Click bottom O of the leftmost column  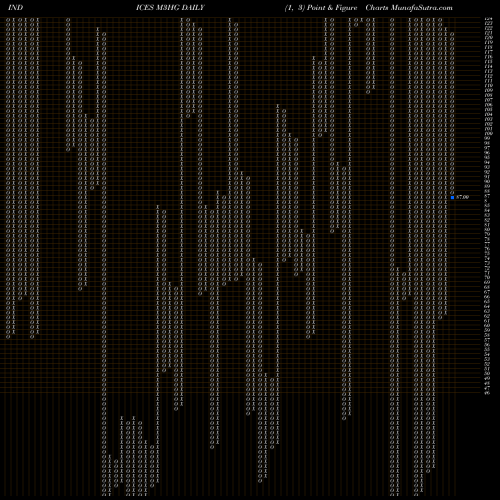[x=8, y=337]
